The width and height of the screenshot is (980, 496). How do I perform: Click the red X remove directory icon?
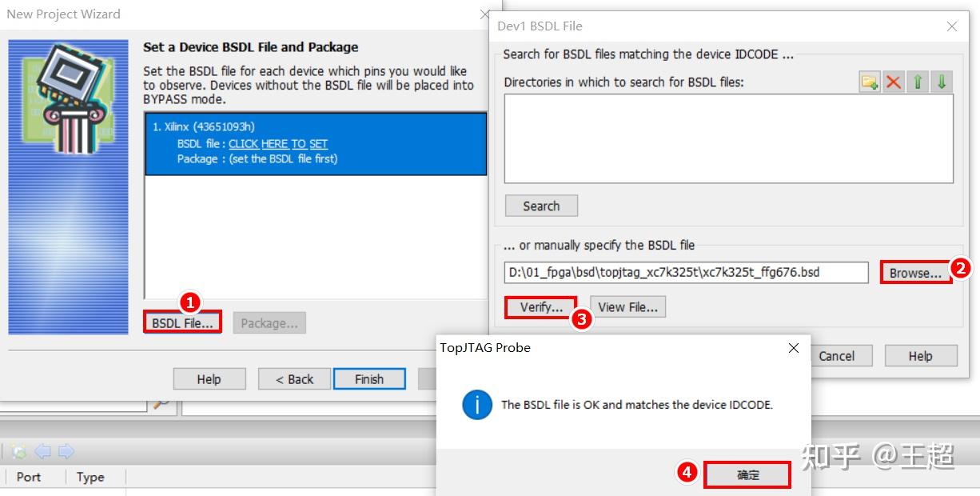pos(894,82)
